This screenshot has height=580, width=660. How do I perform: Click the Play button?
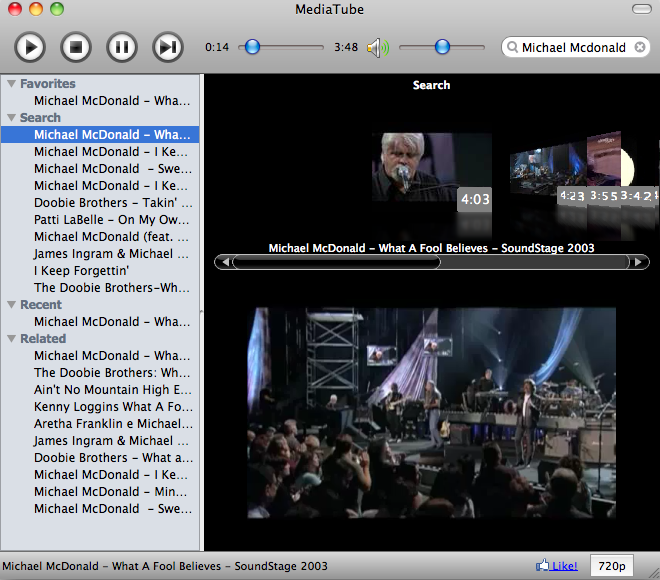click(x=29, y=47)
